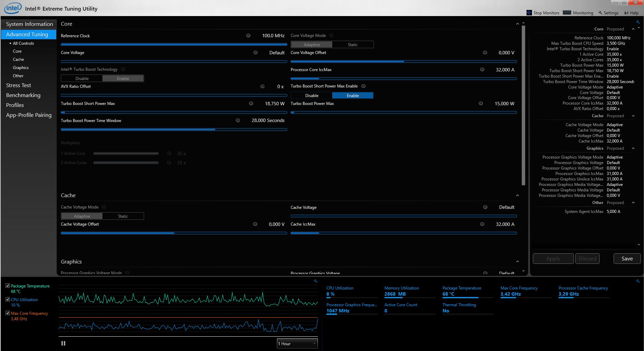Open Settings wrench in top bar
The height and width of the screenshot is (351, 644).
(x=600, y=13)
